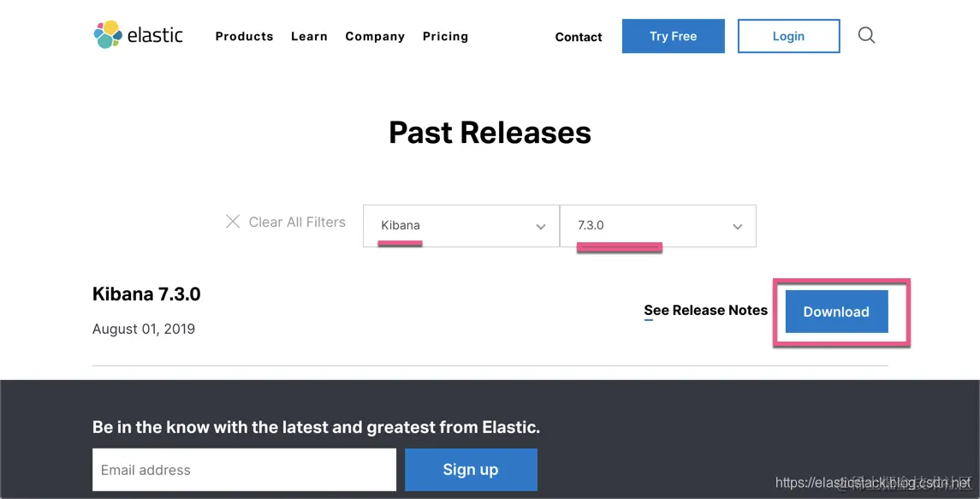Open See Release Notes for Kibana 7.3.0

click(705, 311)
